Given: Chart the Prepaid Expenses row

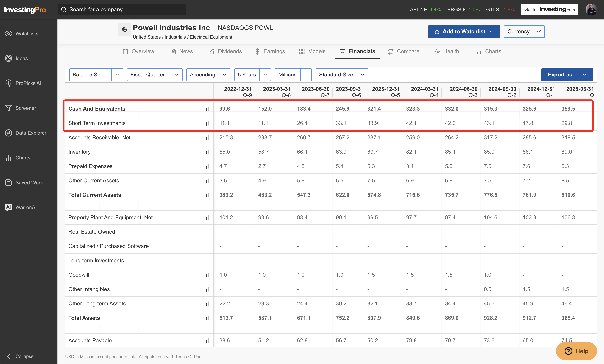Looking at the screenshot, I should 207,166.
